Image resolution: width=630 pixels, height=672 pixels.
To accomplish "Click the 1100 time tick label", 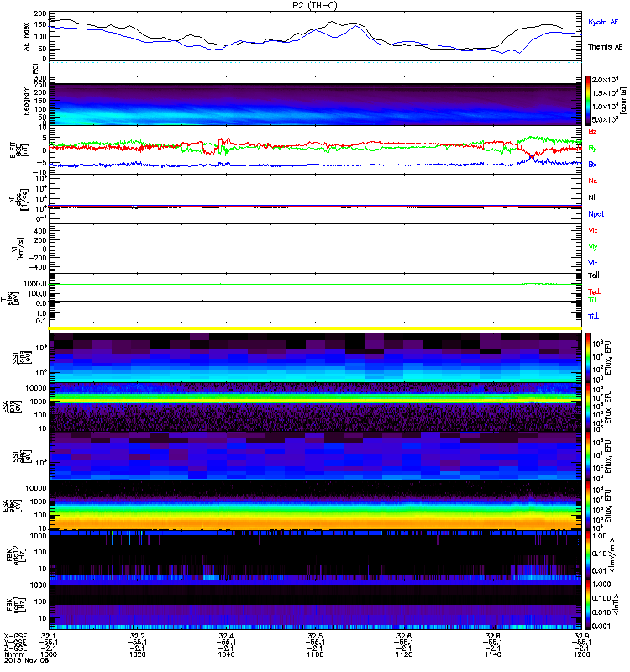I will [x=315, y=654].
